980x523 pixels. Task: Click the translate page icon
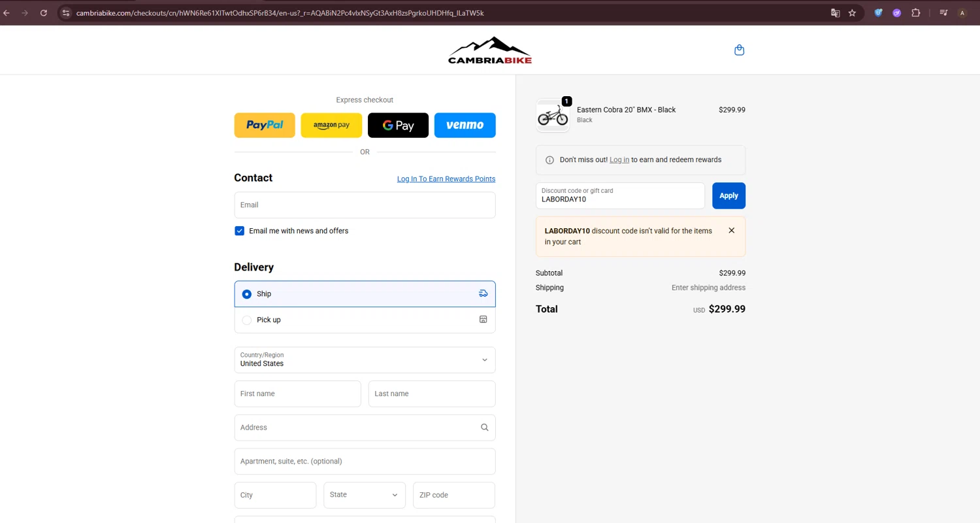click(x=835, y=12)
